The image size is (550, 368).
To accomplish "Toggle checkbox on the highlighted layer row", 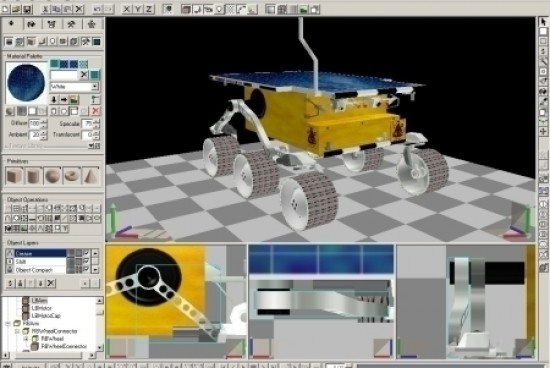I will (x=86, y=253).
